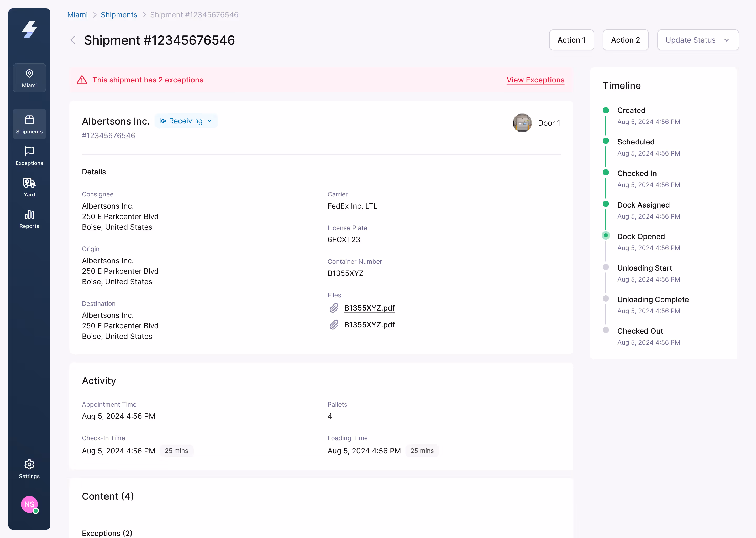Open the Receiving status dropdown

click(x=186, y=121)
